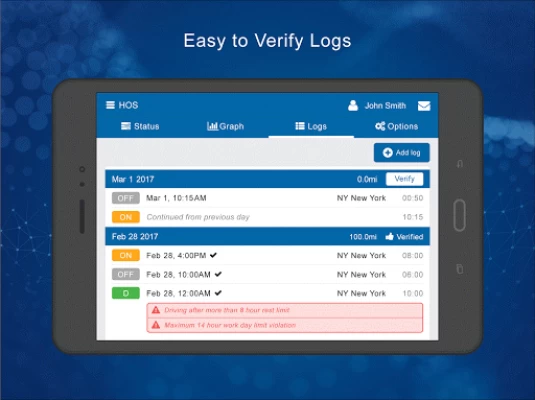The width and height of the screenshot is (535, 400).
Task: Click the Add log button
Action: click(x=402, y=153)
